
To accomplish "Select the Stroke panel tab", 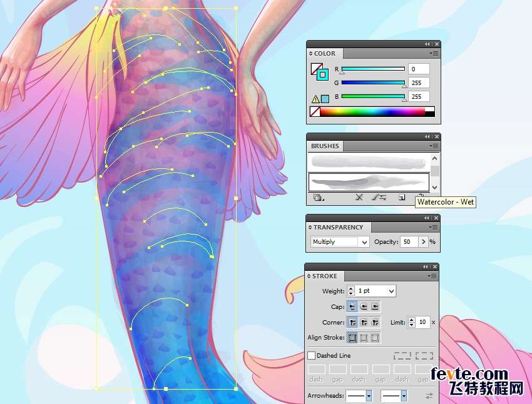I will (x=324, y=276).
